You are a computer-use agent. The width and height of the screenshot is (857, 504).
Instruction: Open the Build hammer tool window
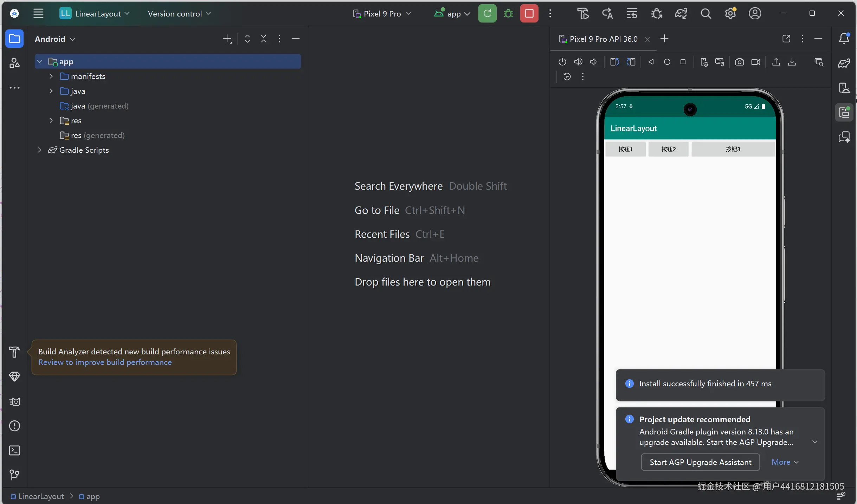tap(14, 352)
